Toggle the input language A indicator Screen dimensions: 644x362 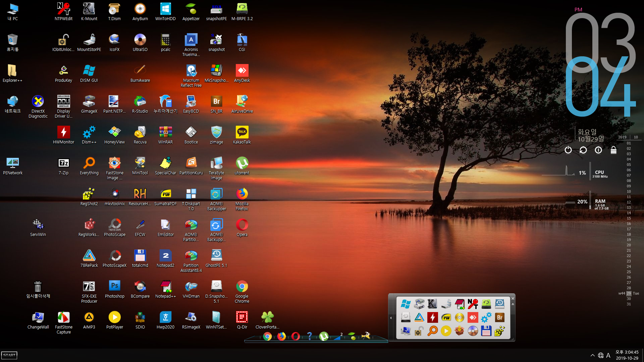608,355
